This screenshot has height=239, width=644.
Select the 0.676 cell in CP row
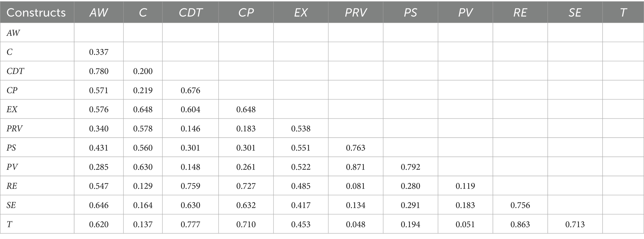[x=190, y=90]
